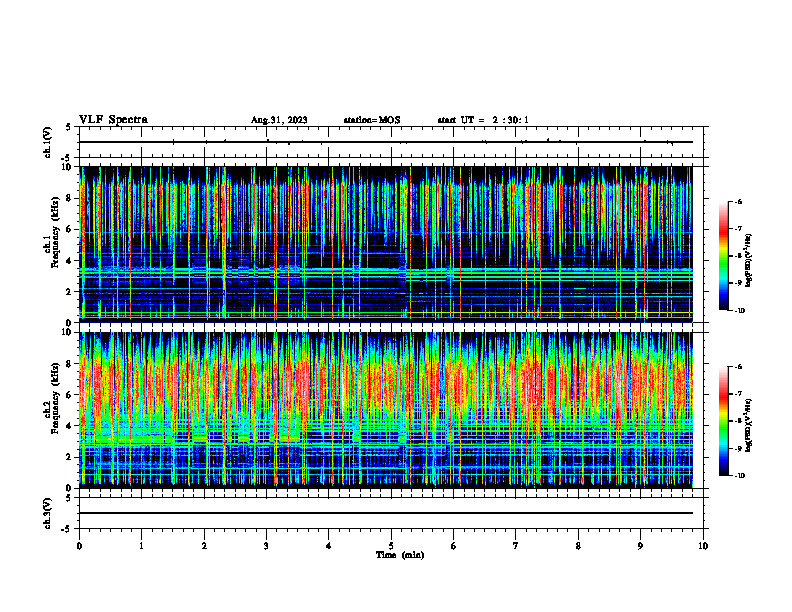This screenshot has height=612, width=792.
Task: Click the "-10" tick on ch.1 colorbar
Action: pyautogui.click(x=739, y=311)
